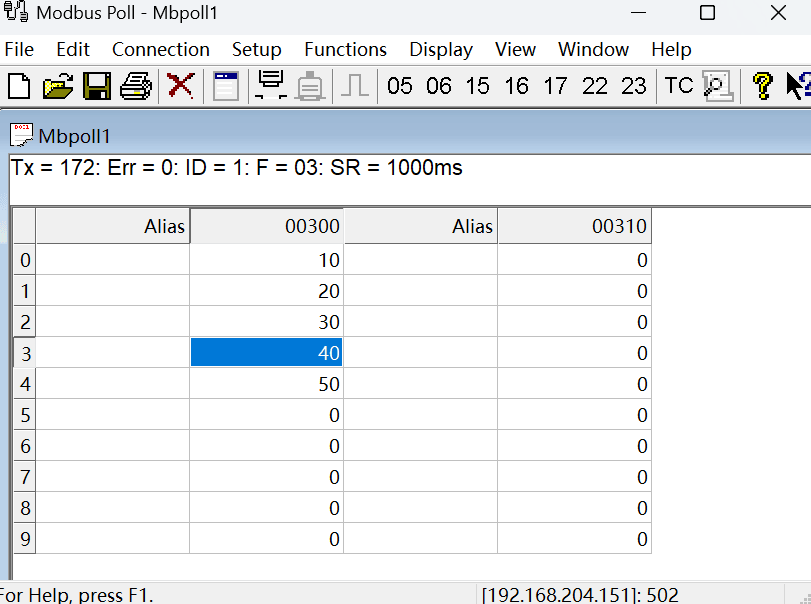811x604 pixels.
Task: Click the red X delete icon
Action: coord(181,86)
